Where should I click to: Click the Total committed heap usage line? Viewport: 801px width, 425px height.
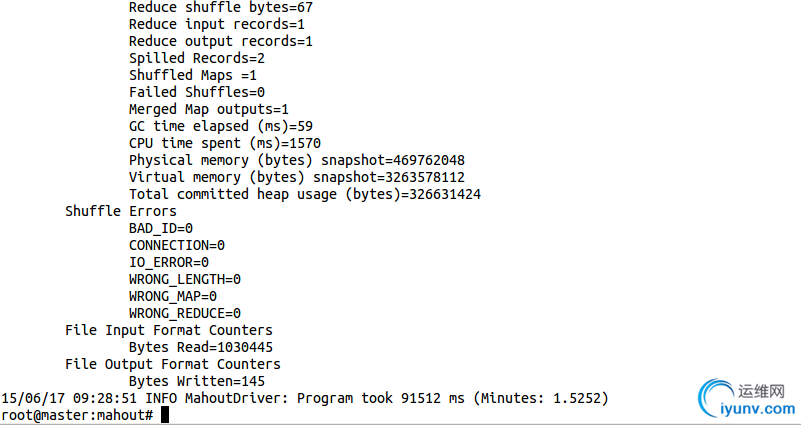pyautogui.click(x=305, y=194)
